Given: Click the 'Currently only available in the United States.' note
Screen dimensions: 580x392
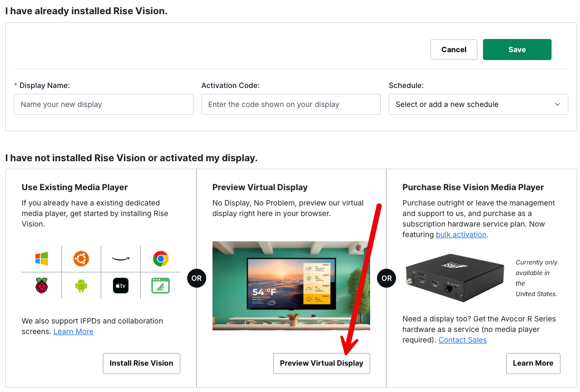Looking at the screenshot, I should [x=536, y=278].
